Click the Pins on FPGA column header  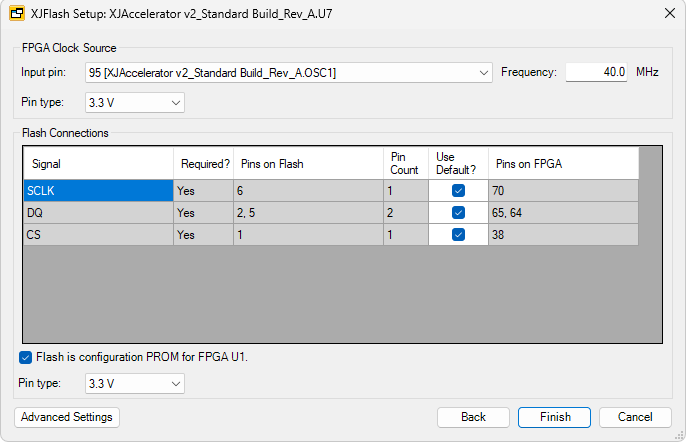pyautogui.click(x=562, y=164)
